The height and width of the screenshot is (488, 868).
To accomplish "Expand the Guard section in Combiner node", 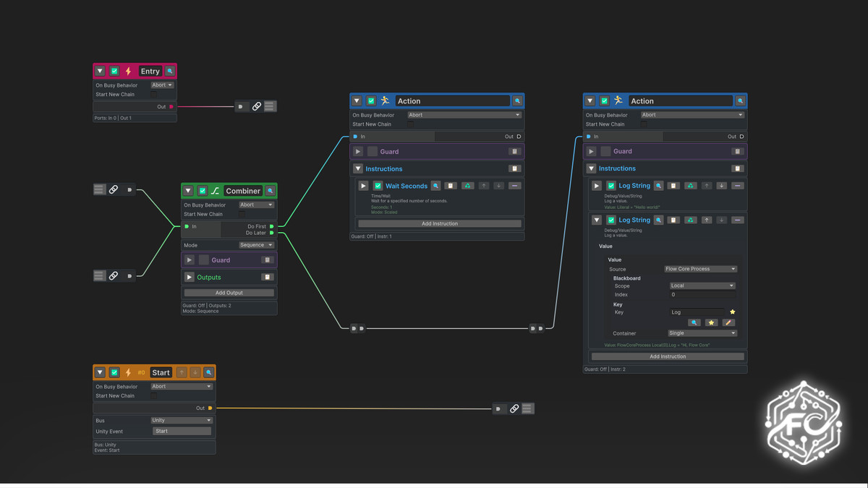I will [190, 260].
